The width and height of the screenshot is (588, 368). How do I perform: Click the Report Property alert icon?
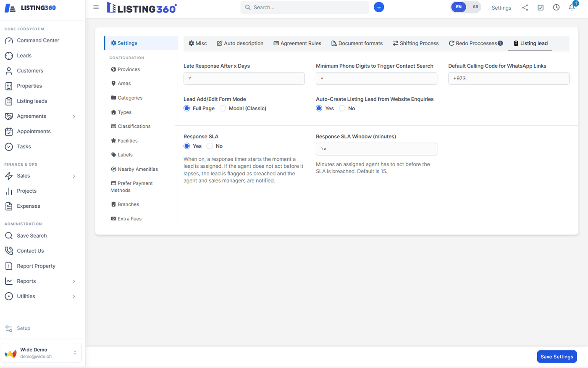[x=9, y=266]
